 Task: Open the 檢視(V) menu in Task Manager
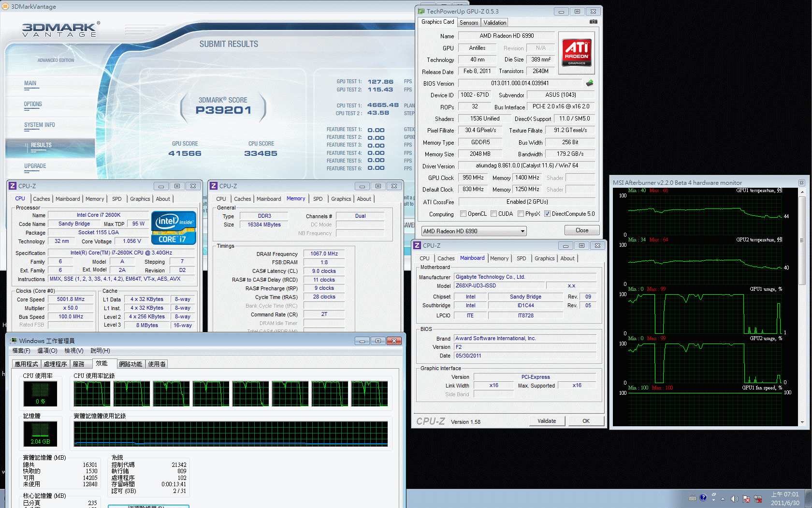(74, 351)
